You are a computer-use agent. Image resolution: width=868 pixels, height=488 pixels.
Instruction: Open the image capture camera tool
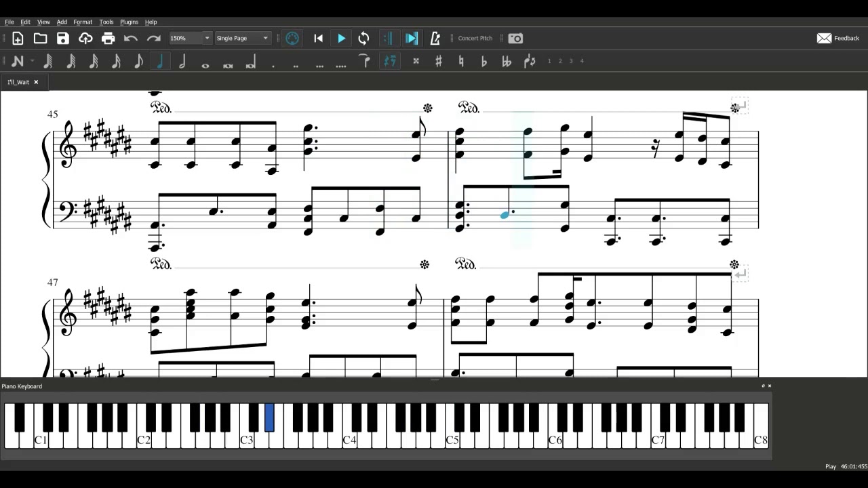(515, 39)
